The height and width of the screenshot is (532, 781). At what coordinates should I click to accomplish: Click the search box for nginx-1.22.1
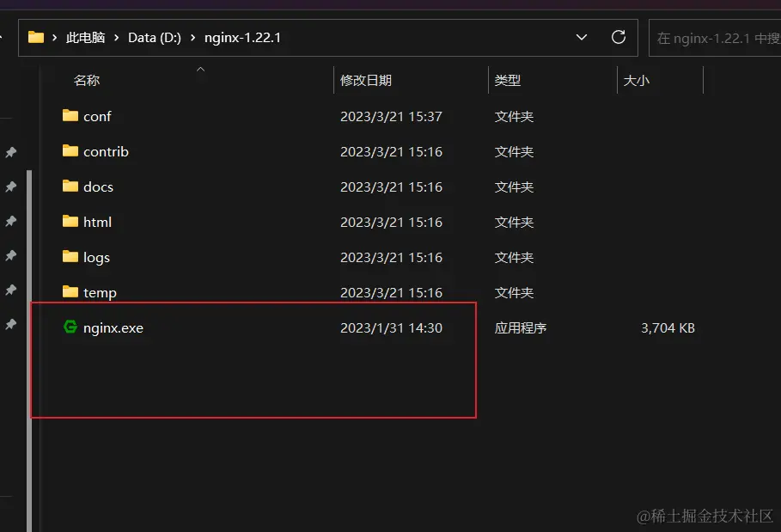tap(715, 38)
